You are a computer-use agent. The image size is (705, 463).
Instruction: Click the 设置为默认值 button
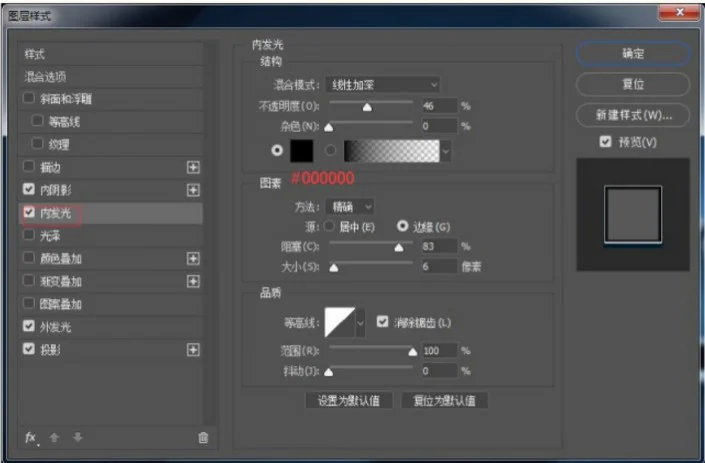[x=349, y=401]
